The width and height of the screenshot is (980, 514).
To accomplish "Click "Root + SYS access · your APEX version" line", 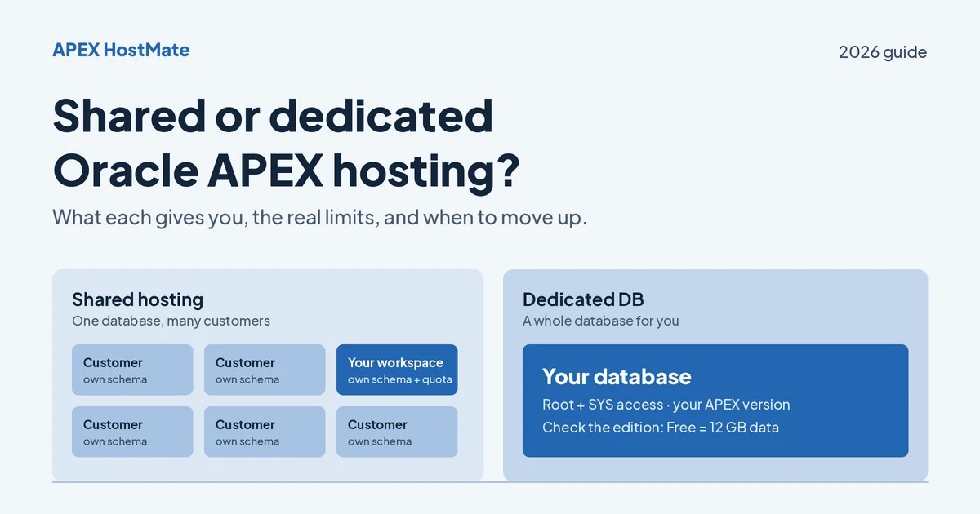I will (x=666, y=405).
